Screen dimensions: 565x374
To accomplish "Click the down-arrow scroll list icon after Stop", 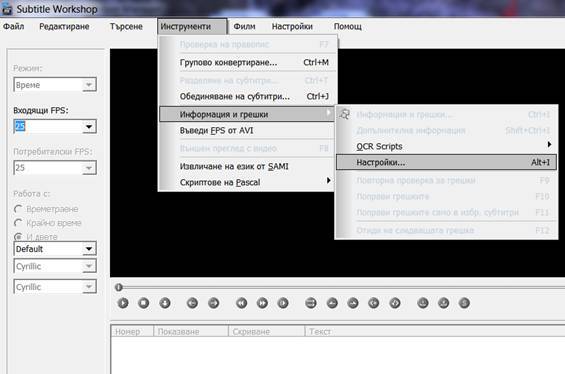I will coord(165,303).
